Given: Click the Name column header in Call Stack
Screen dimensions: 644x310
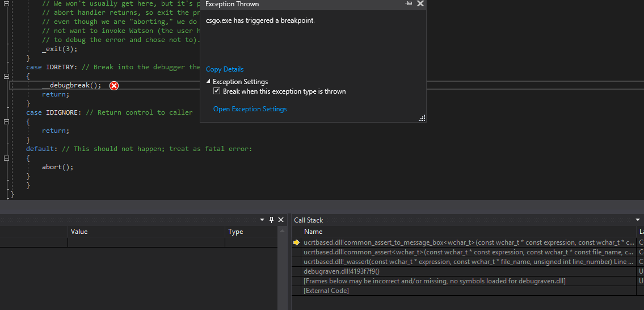Looking at the screenshot, I should 313,232.
